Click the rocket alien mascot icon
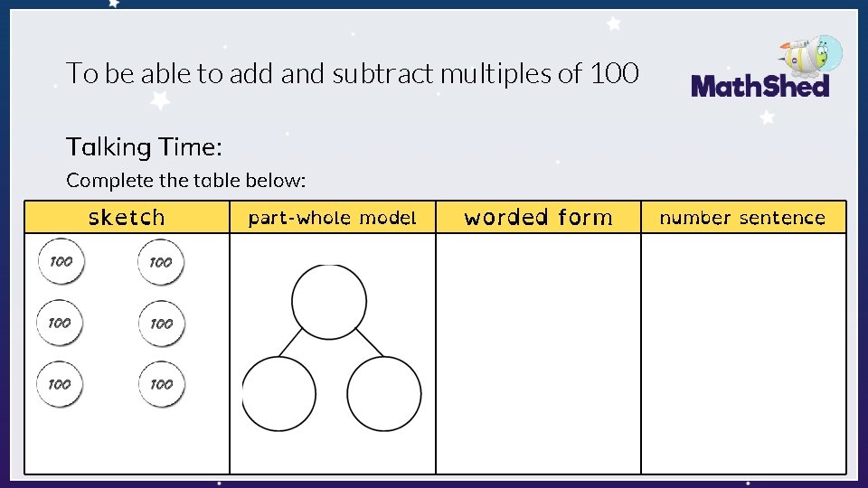Image resolution: width=868 pixels, height=488 pixels. tap(812, 55)
